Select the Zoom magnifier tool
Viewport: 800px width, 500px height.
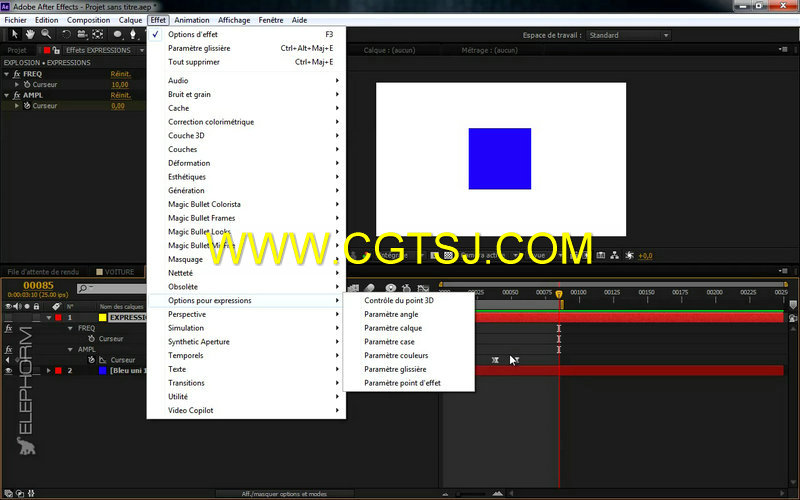(46, 34)
